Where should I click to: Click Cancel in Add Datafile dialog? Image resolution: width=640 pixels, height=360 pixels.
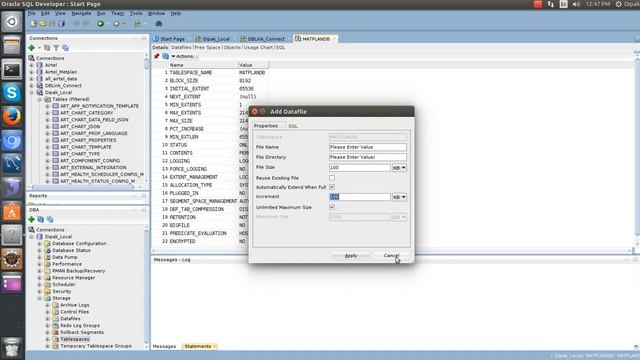(391, 256)
